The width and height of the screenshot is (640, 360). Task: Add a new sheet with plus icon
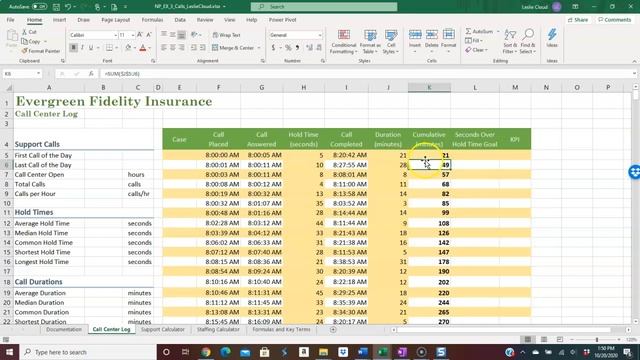coord(333,329)
